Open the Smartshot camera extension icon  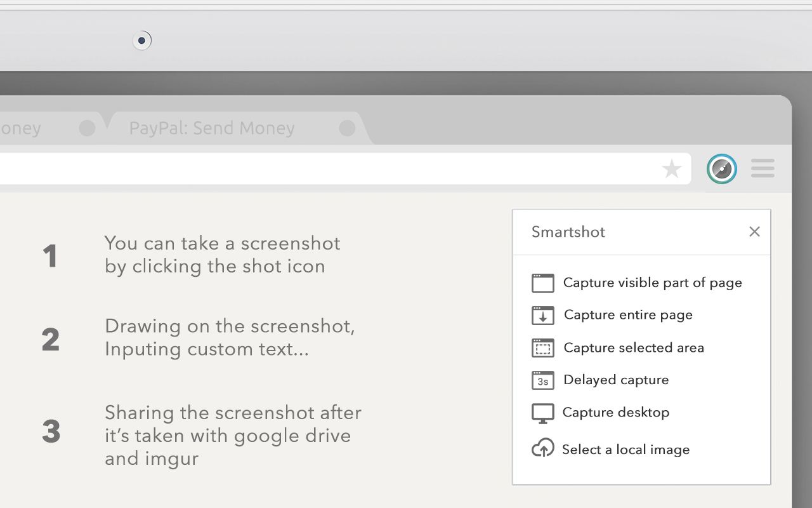[722, 168]
